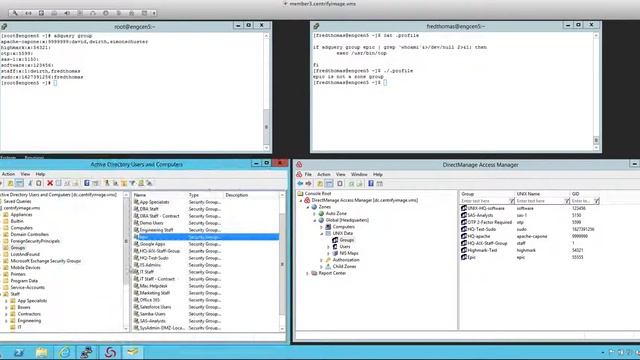Open Action menu in Active Directory window
This screenshot has width=640, height=360.
pos(8,174)
